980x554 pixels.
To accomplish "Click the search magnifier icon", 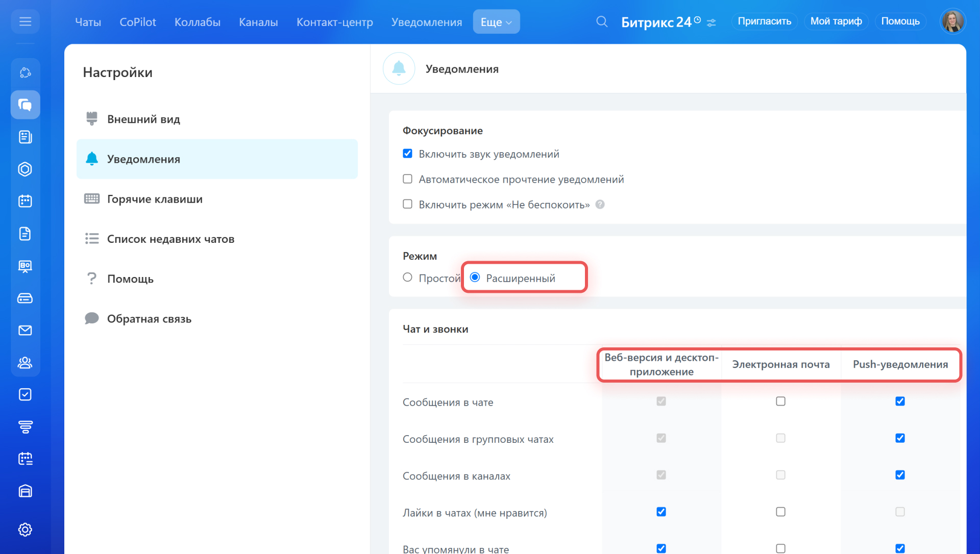I will [x=602, y=21].
